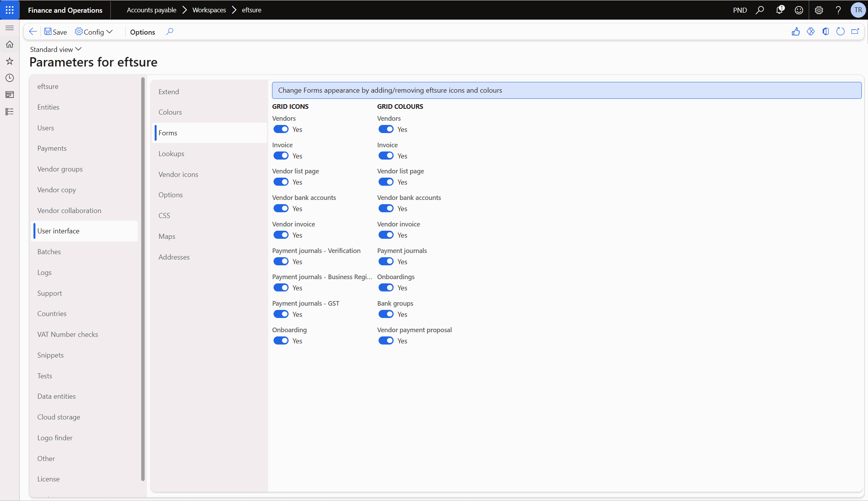Toggle Grid Icons Onboarding switch
The height and width of the screenshot is (501, 868).
click(281, 341)
